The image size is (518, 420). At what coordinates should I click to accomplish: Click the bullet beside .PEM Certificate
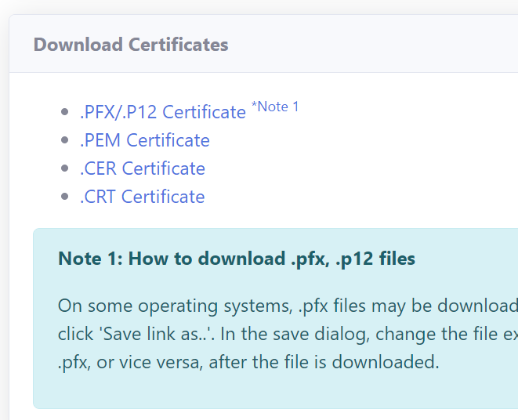coord(65,140)
